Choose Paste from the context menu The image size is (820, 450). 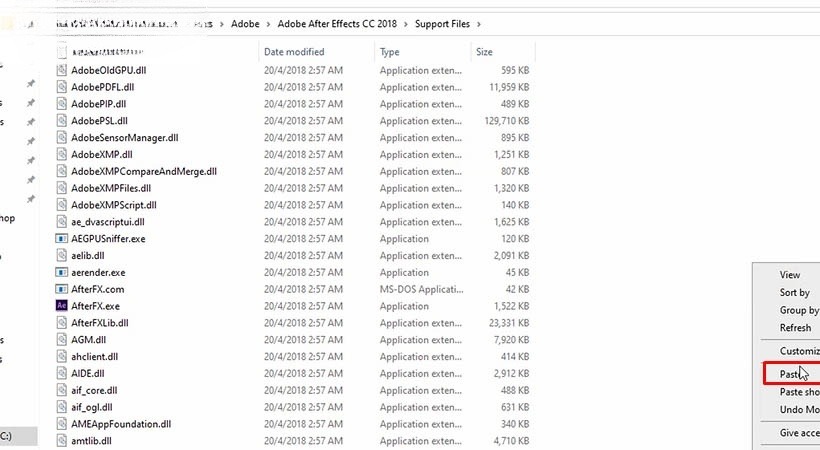[792, 374]
